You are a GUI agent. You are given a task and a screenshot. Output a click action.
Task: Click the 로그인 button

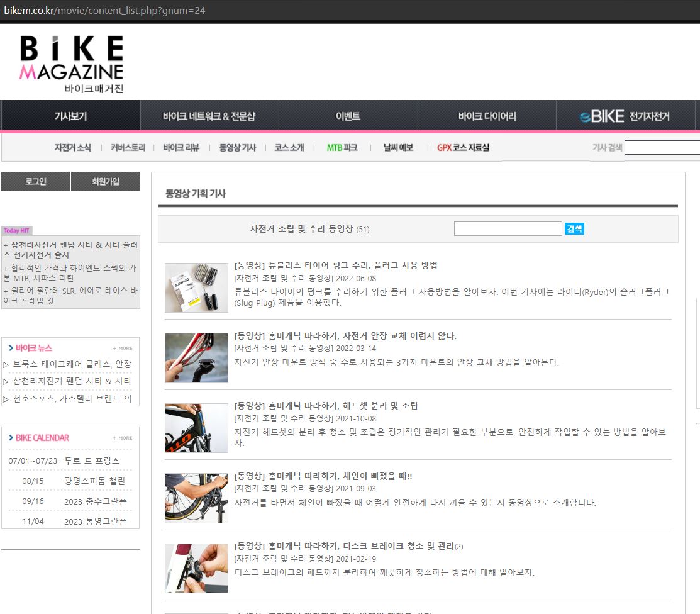coord(35,182)
